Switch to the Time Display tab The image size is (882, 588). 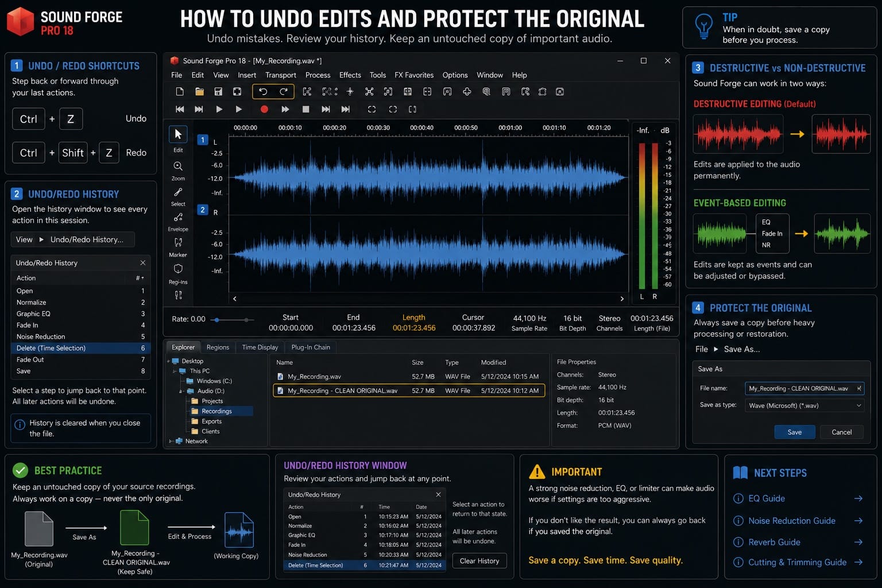point(260,347)
